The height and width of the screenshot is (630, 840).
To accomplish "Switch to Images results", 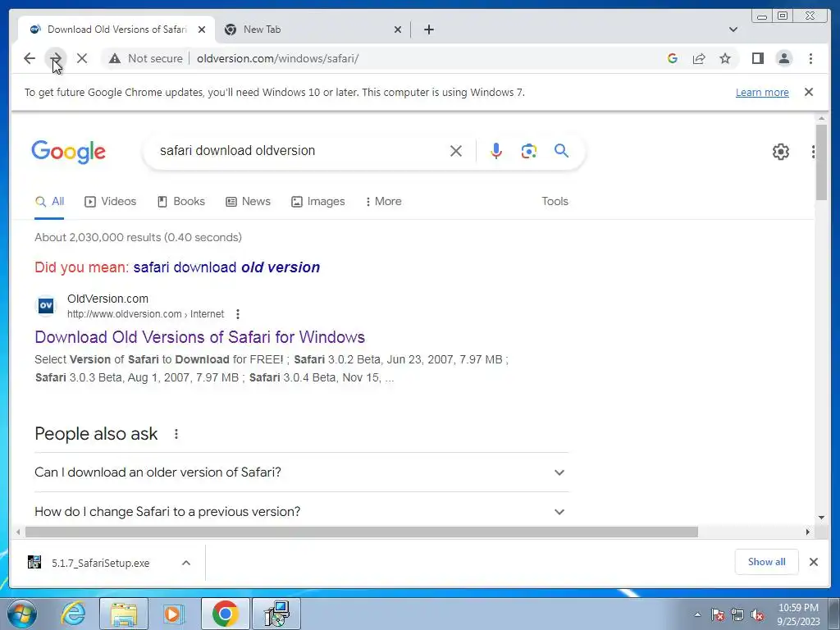I will coord(318,202).
